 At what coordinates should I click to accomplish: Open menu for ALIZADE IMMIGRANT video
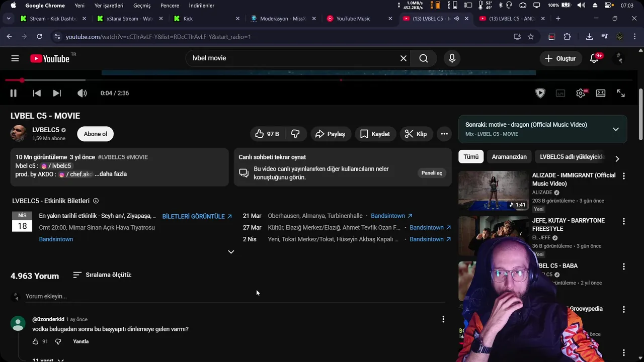(624, 176)
